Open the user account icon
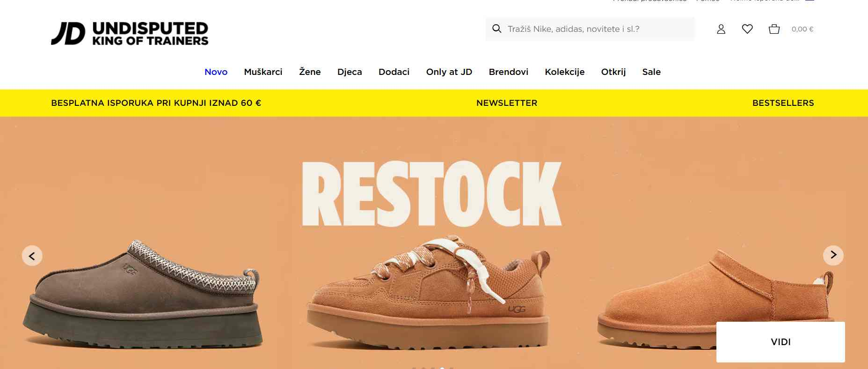Viewport: 868px width, 369px height. [x=721, y=29]
